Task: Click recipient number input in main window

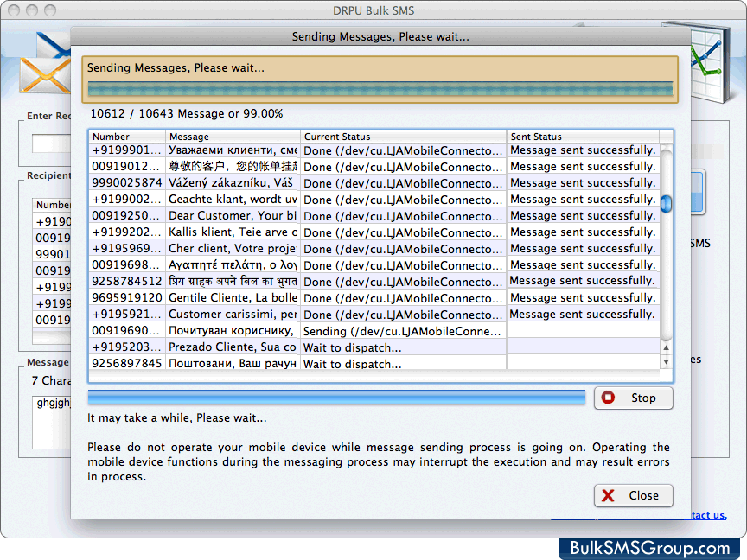Action: coord(52,143)
